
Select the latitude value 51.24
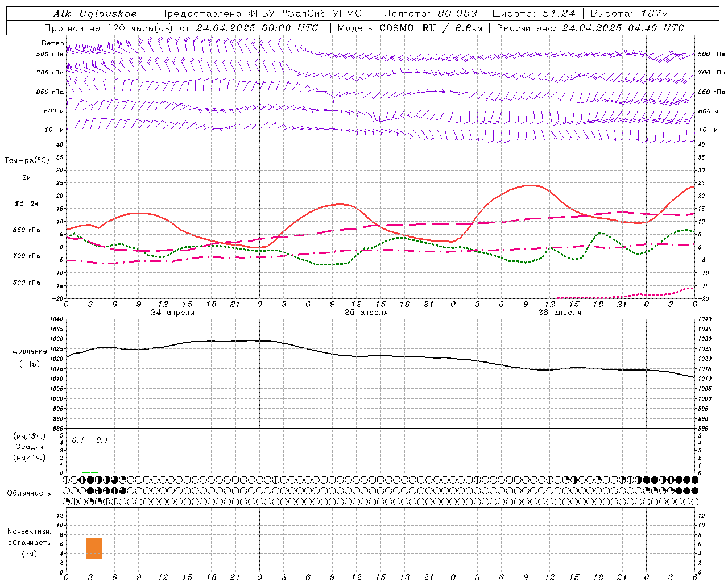click(558, 14)
